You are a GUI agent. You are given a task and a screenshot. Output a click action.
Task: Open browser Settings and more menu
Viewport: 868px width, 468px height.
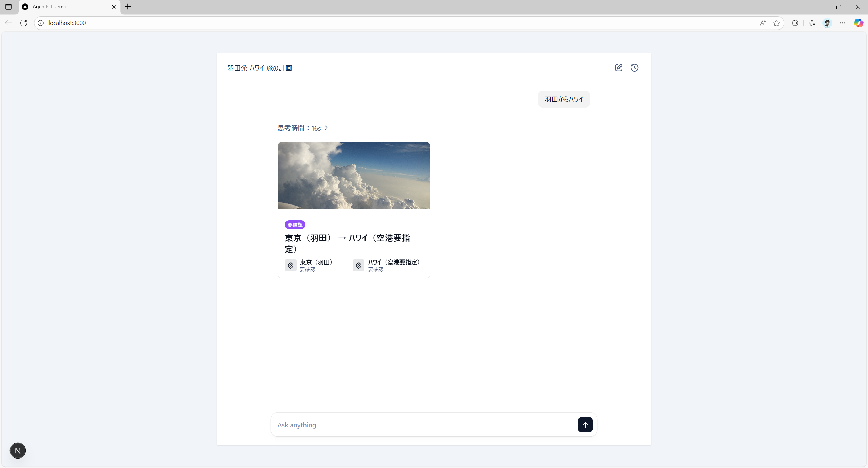click(x=843, y=23)
